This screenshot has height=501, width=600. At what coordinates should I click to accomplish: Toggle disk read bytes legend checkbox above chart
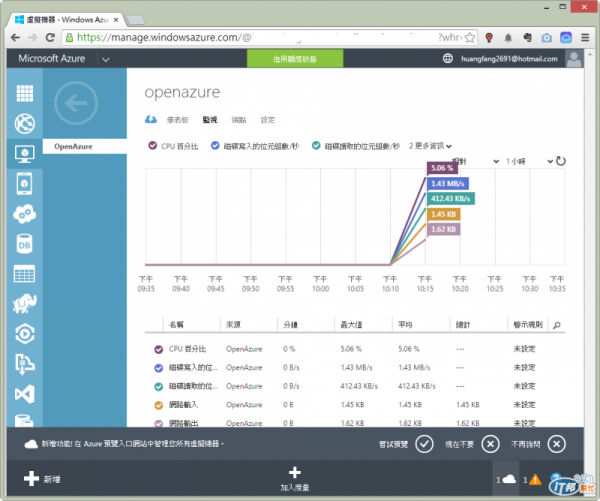pyautogui.click(x=316, y=145)
